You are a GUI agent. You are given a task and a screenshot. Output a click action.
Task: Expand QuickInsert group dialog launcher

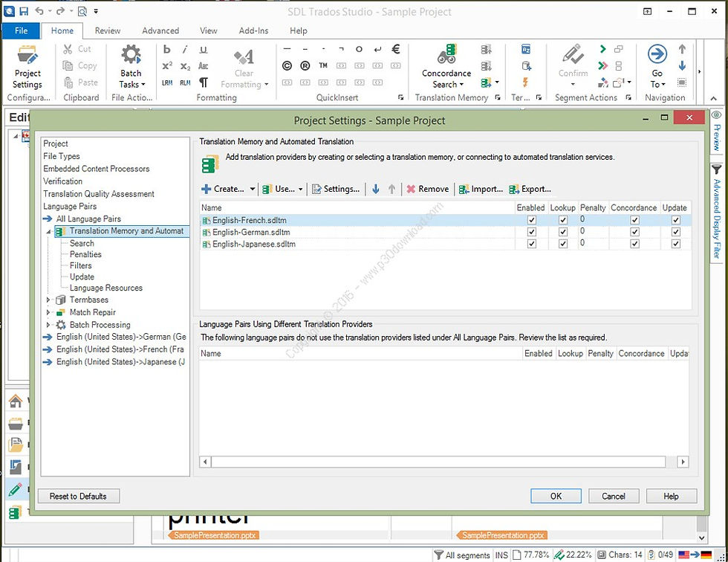[x=400, y=97]
